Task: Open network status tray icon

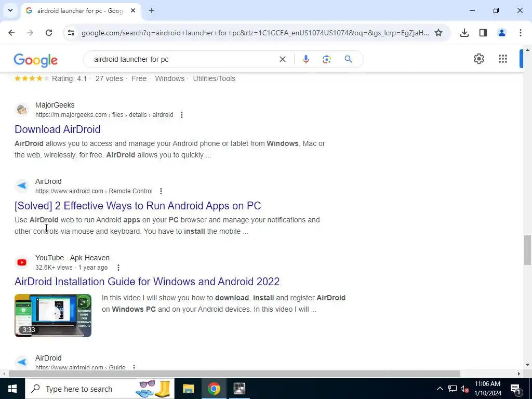Action: tap(453, 389)
